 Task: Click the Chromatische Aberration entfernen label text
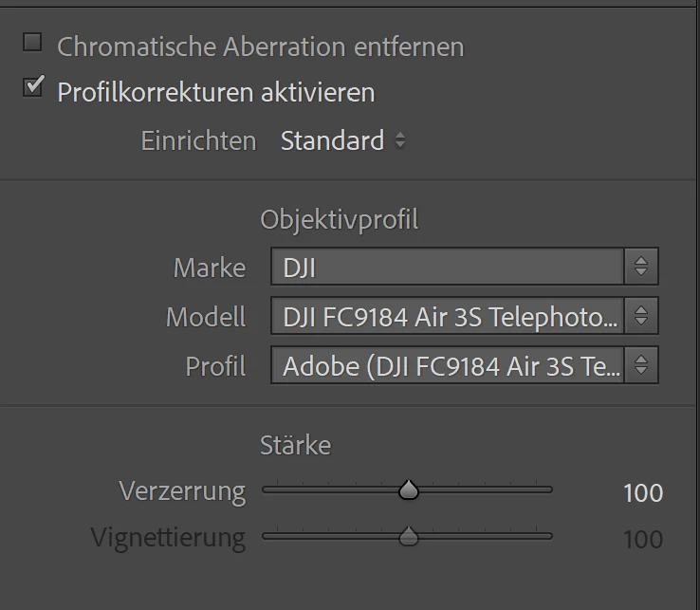pos(261,46)
